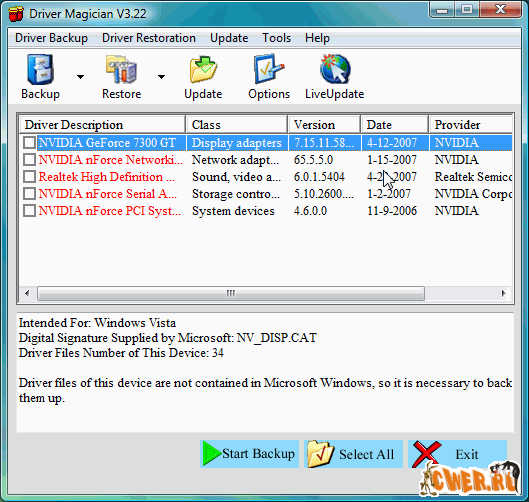The image size is (529, 502).
Task: Click the Display adapters class cell
Action: click(x=237, y=143)
